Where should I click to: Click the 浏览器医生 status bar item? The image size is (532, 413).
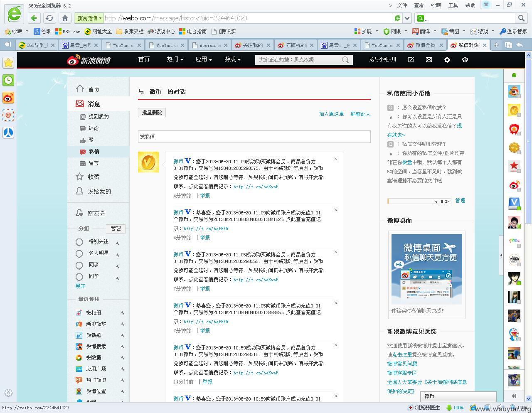coord(424,408)
